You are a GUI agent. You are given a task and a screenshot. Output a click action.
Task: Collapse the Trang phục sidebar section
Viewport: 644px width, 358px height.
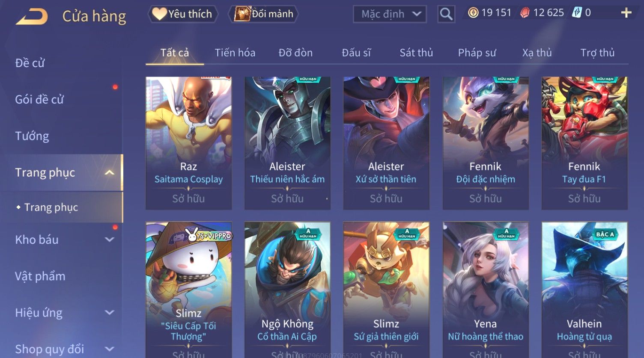coord(110,173)
